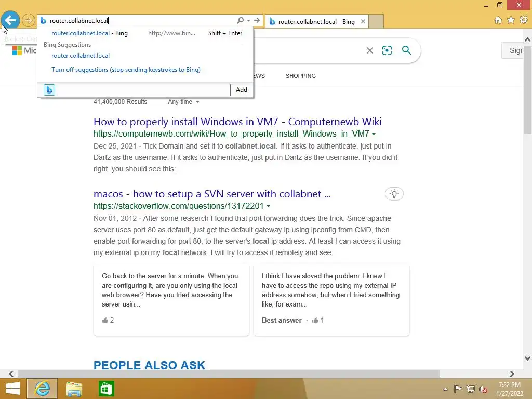
Task: Open the SVN server with collabnet result
Action: (x=212, y=194)
